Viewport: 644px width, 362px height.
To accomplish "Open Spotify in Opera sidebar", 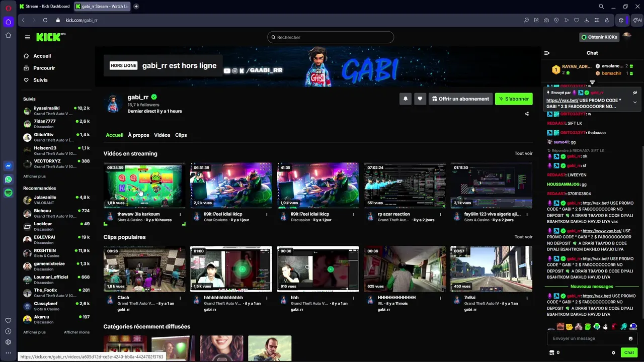I will (x=8, y=193).
